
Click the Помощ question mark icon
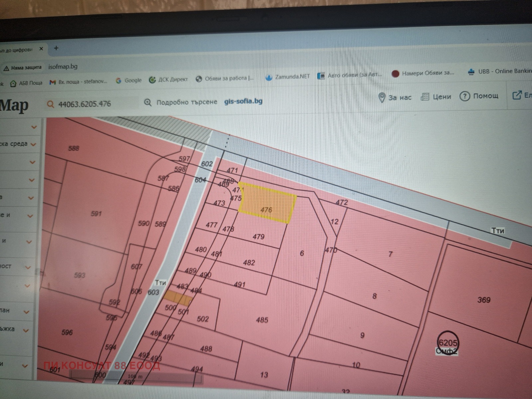click(x=464, y=96)
